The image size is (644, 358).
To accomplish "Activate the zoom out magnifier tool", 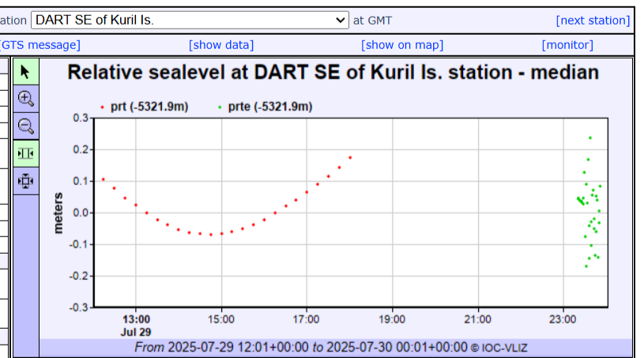I will pos(26,126).
